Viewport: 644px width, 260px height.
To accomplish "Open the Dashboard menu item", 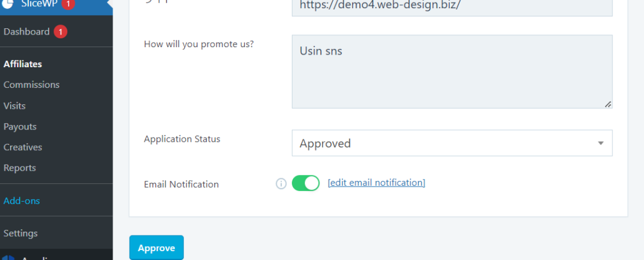I will [26, 32].
